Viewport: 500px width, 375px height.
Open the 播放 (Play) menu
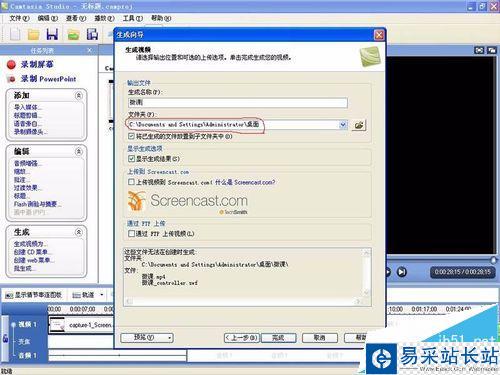[104, 18]
